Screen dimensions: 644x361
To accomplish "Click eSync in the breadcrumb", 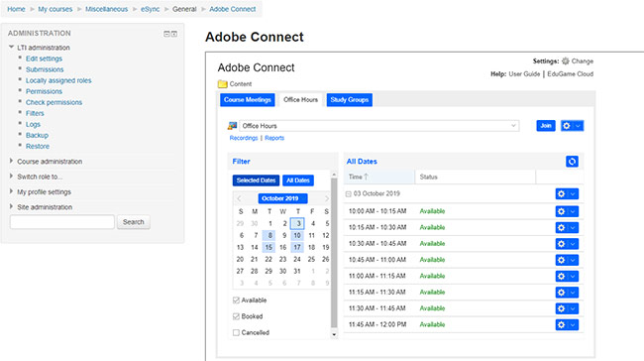I will [150, 9].
